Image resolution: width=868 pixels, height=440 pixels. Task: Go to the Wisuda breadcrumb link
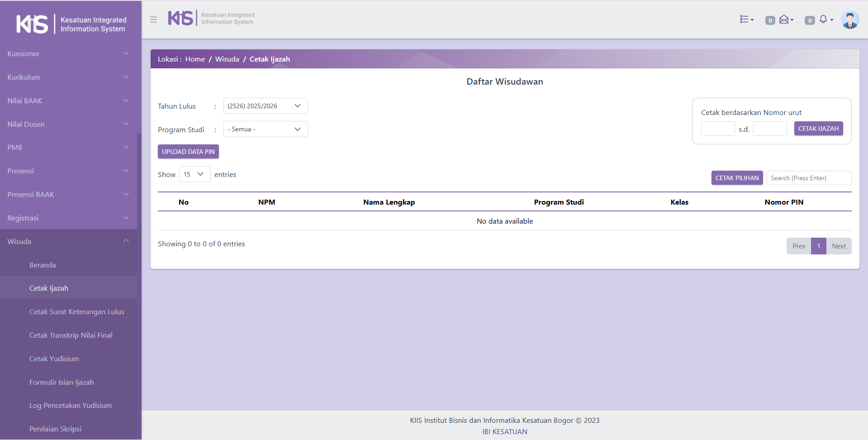tap(227, 59)
